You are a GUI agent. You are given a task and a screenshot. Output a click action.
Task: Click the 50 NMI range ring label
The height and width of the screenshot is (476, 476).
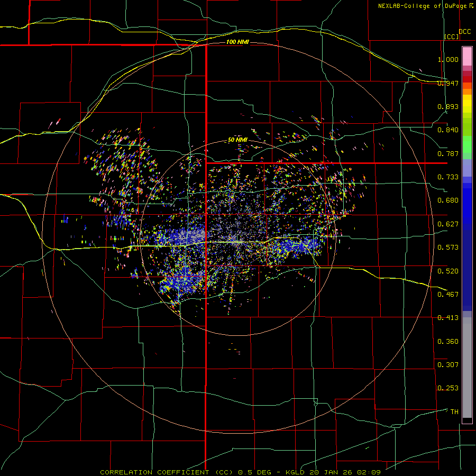(237, 140)
